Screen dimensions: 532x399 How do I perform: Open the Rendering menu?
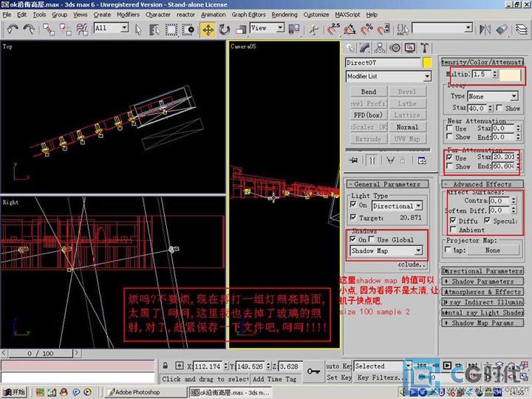(x=284, y=15)
